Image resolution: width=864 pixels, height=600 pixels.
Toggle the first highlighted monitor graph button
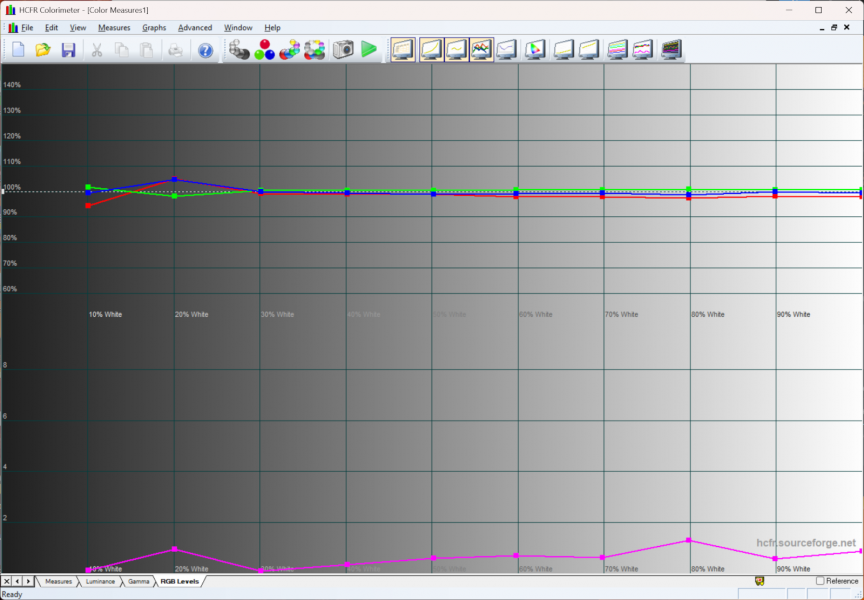coord(403,49)
